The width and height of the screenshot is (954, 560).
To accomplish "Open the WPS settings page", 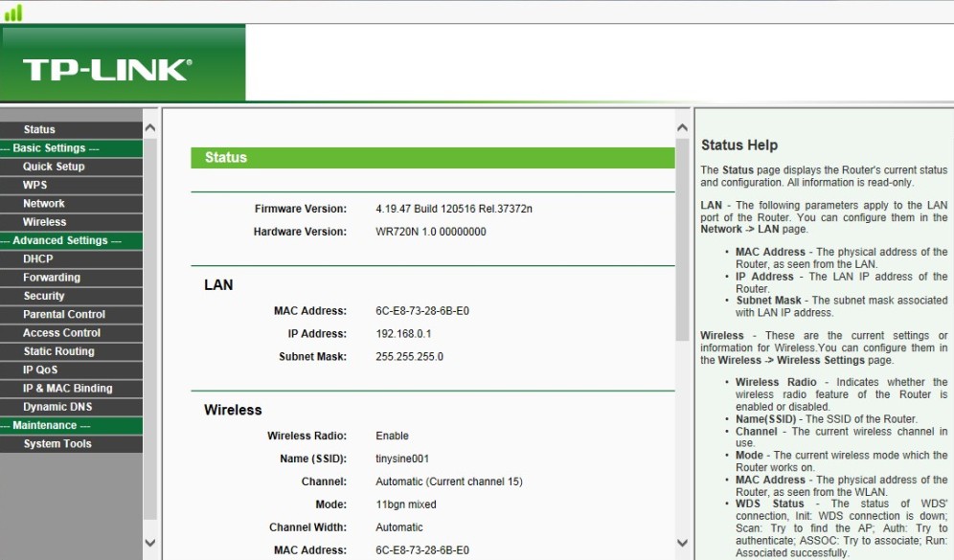I will 71,185.
